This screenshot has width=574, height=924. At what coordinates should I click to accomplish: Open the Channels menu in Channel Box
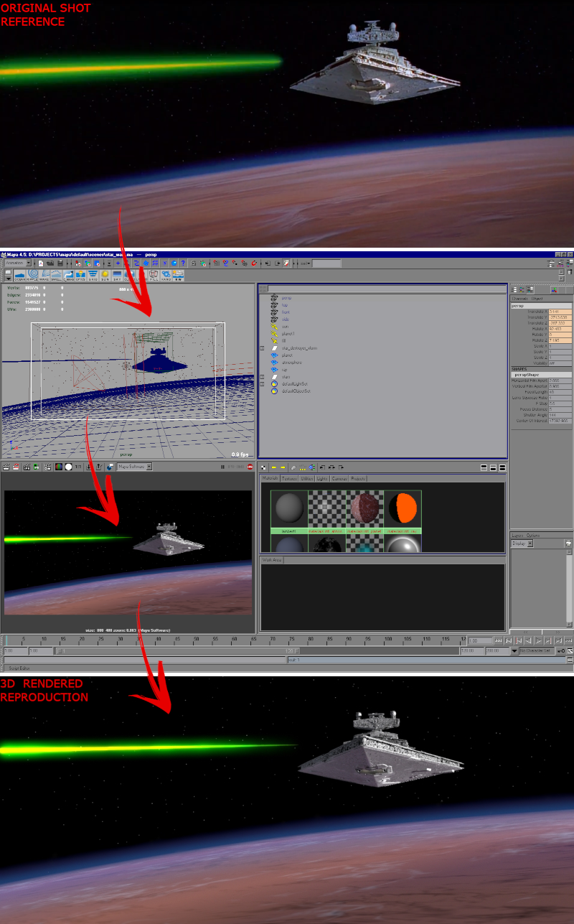click(x=520, y=298)
